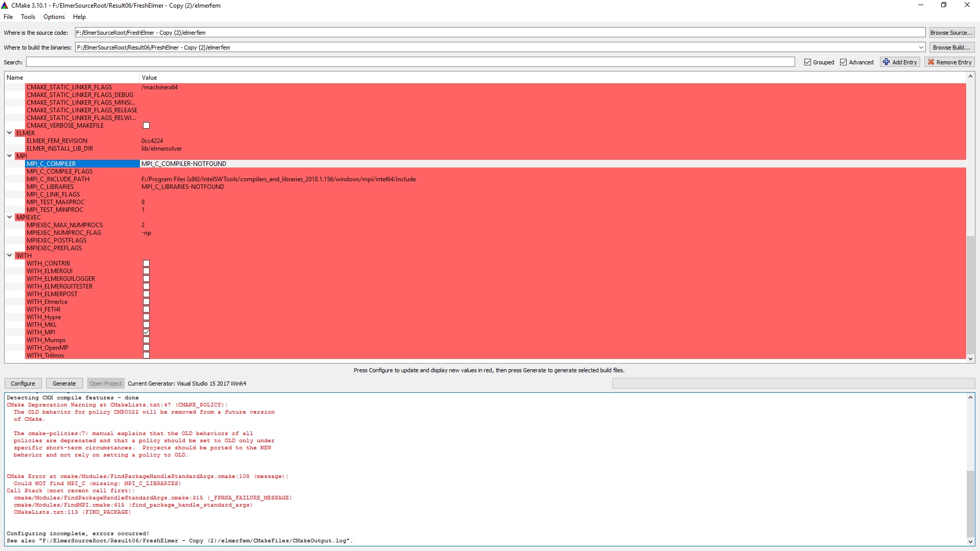Click the Configure button
This screenshot has height=551, width=980.
pos(23,384)
